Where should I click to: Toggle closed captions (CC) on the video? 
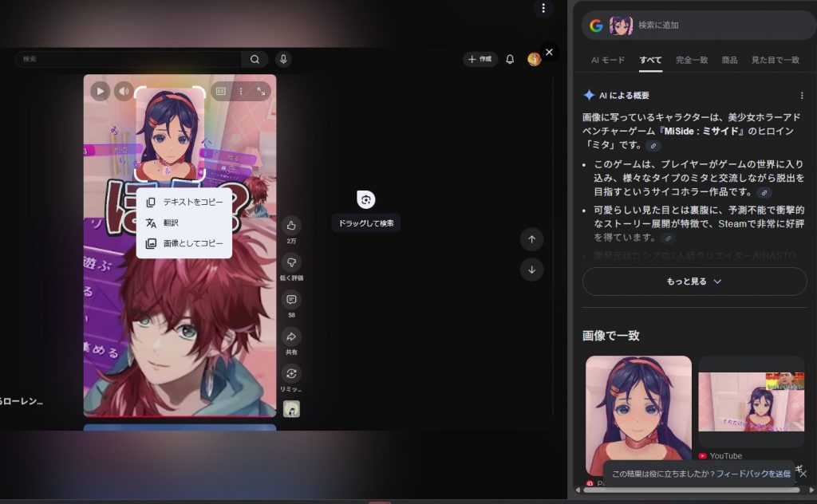click(x=221, y=91)
